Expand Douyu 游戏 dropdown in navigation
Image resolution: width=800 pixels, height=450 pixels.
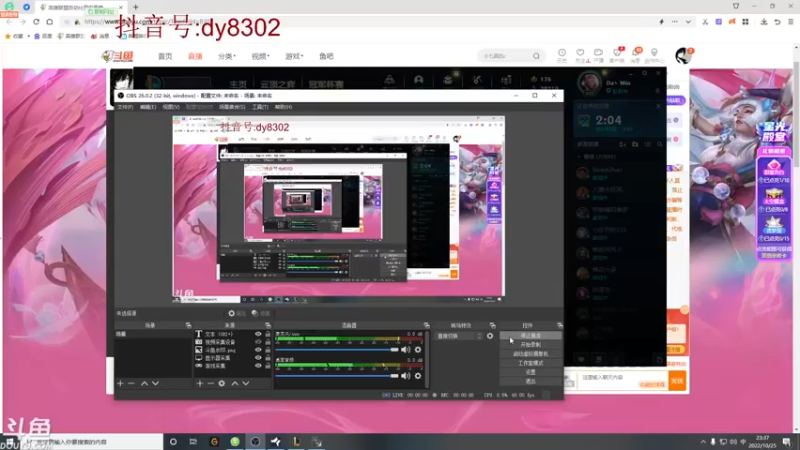[x=294, y=56]
